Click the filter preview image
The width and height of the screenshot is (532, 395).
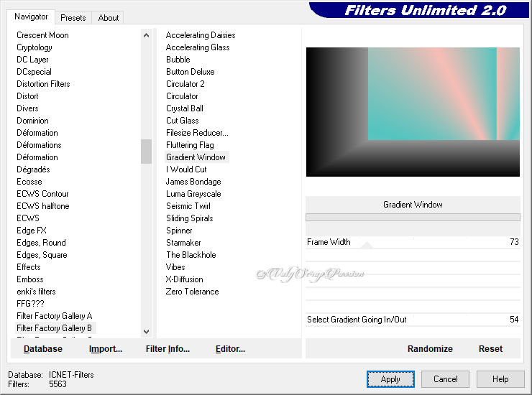413,112
